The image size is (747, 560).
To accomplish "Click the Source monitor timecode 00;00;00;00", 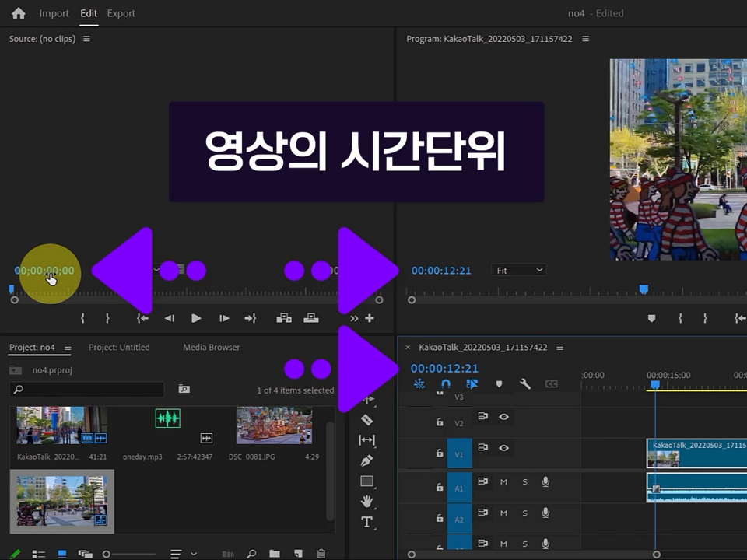I will (x=44, y=271).
